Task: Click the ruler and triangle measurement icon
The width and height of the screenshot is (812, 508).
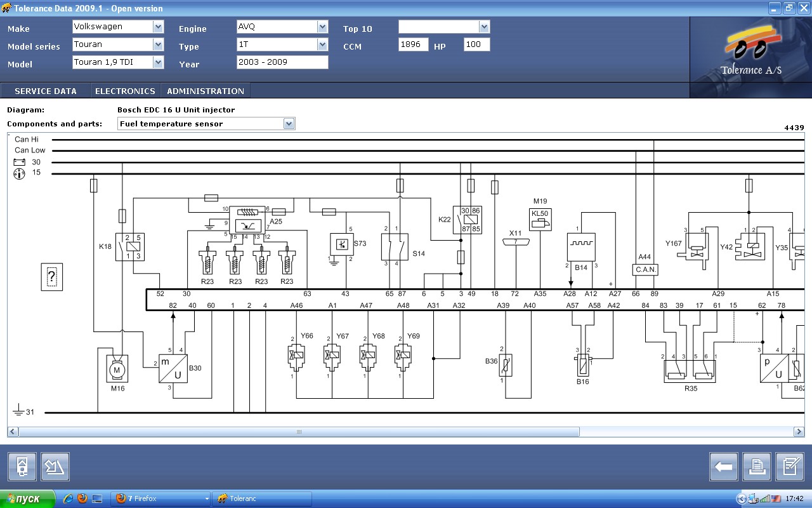Action: [x=55, y=467]
